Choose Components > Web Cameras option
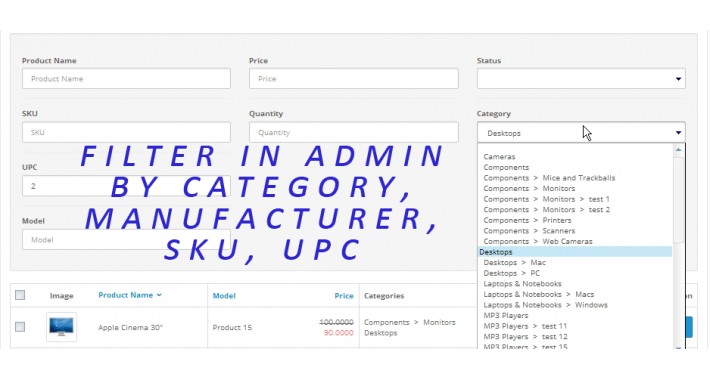710x380 pixels. pyautogui.click(x=537, y=241)
